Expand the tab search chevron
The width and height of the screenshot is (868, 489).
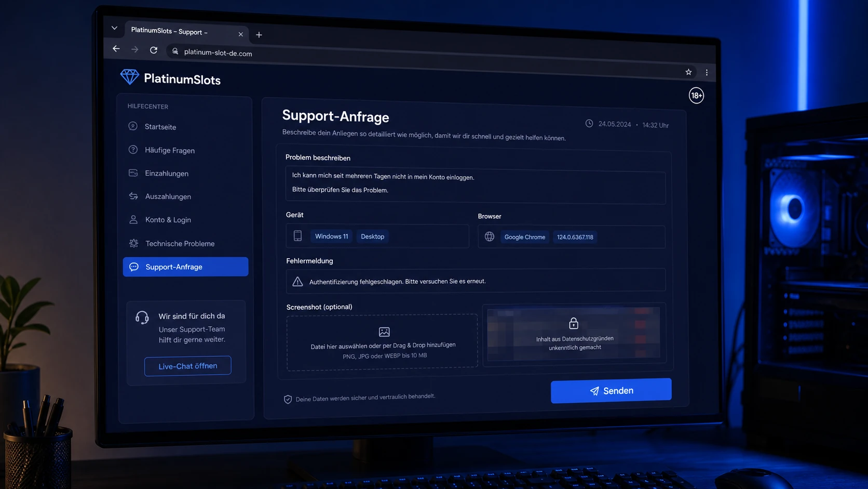[x=114, y=28]
